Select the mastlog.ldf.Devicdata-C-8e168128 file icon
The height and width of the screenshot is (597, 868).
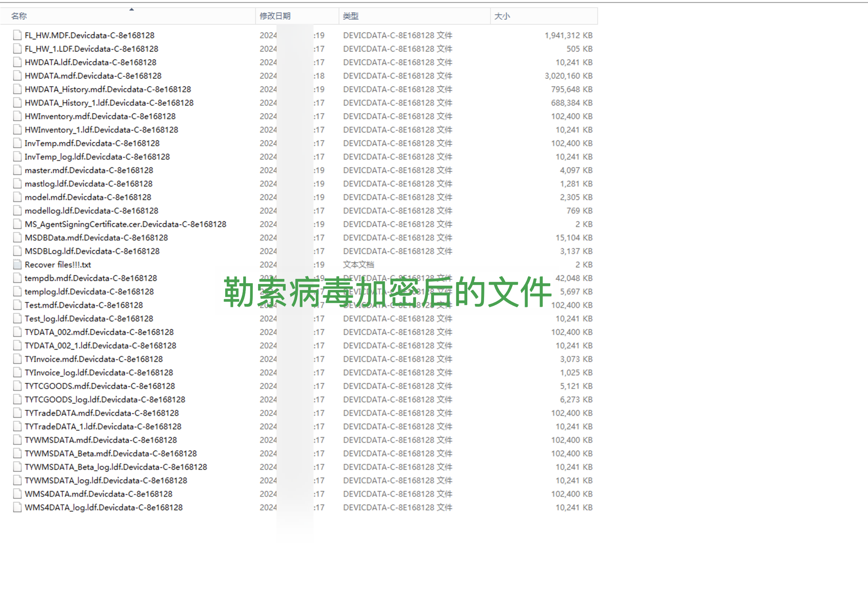(17, 184)
